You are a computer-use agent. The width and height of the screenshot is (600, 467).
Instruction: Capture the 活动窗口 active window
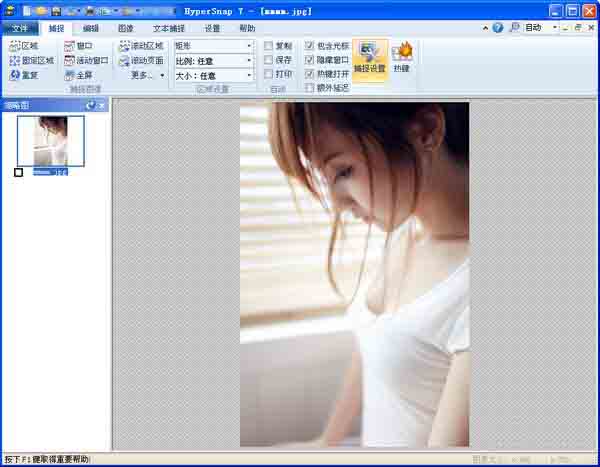pyautogui.click(x=86, y=60)
